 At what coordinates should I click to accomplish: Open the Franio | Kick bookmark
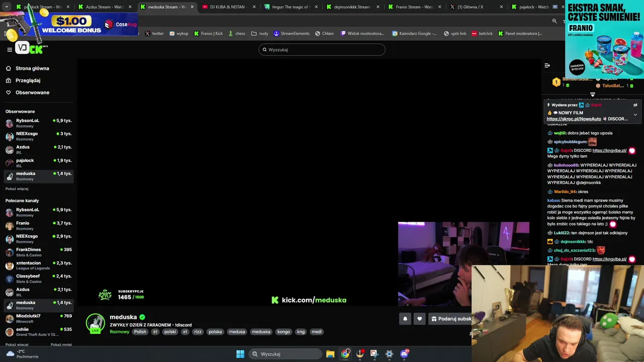click(208, 34)
